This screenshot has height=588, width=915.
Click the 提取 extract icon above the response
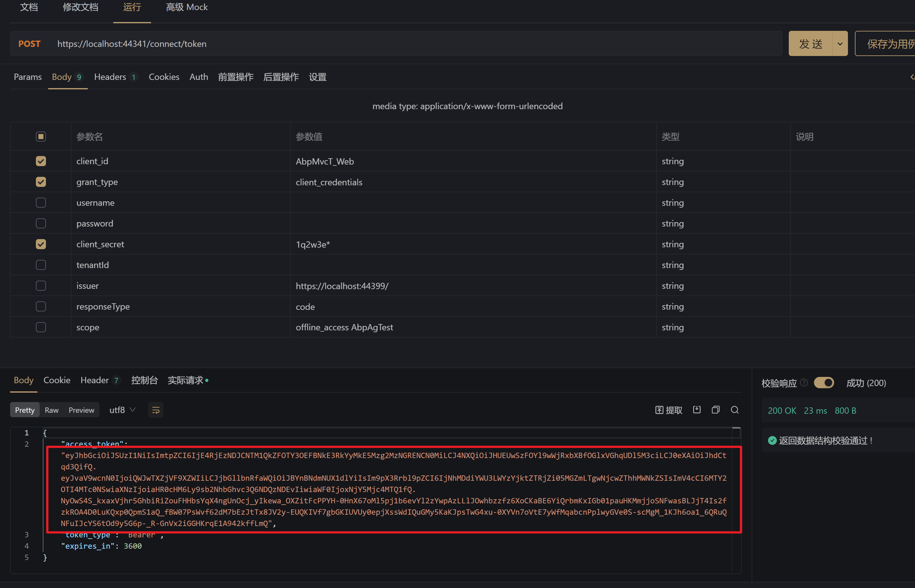click(668, 409)
